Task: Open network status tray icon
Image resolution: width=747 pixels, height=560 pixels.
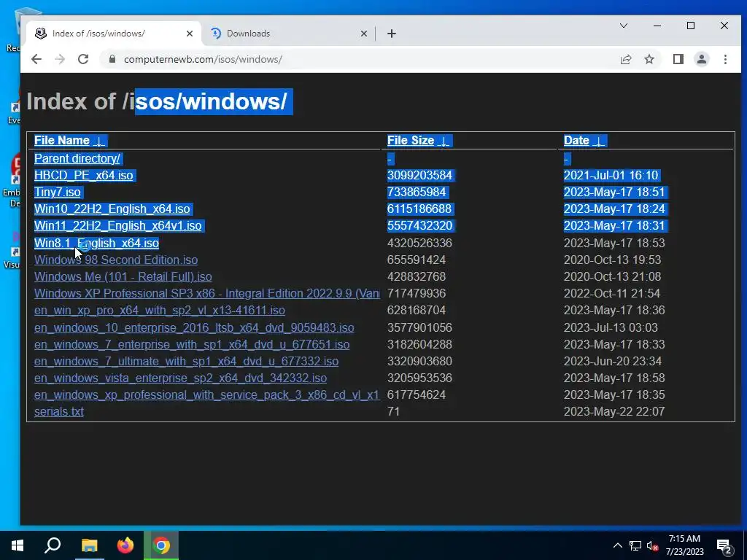Action: point(635,545)
